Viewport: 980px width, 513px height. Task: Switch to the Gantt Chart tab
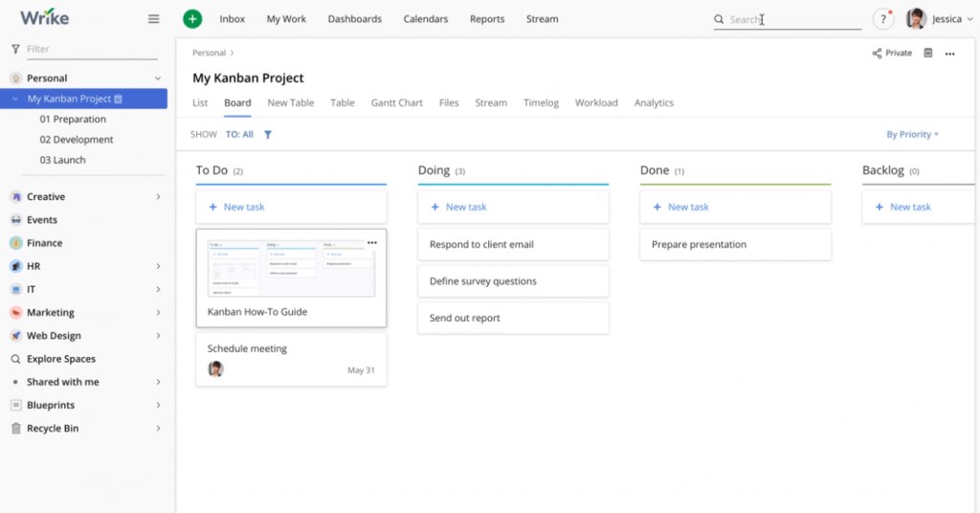coord(396,103)
